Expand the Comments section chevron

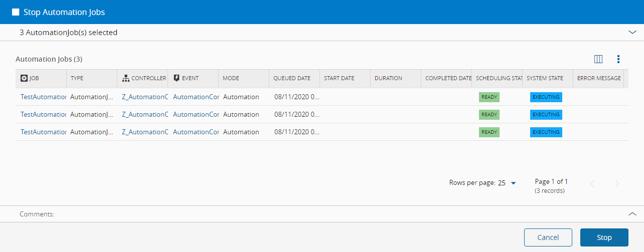632,213
